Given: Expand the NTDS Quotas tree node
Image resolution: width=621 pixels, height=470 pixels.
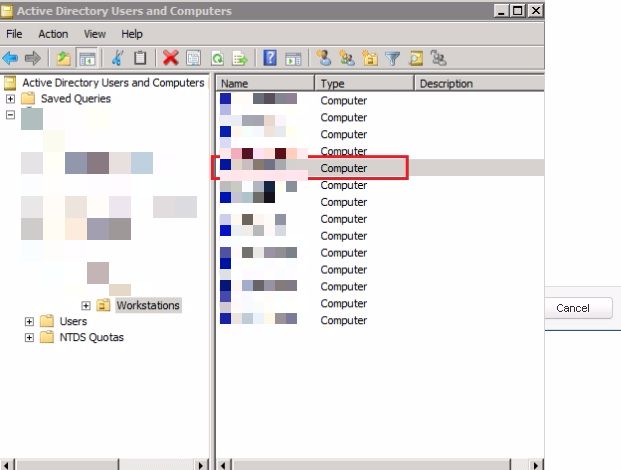Looking at the screenshot, I should point(28,338).
